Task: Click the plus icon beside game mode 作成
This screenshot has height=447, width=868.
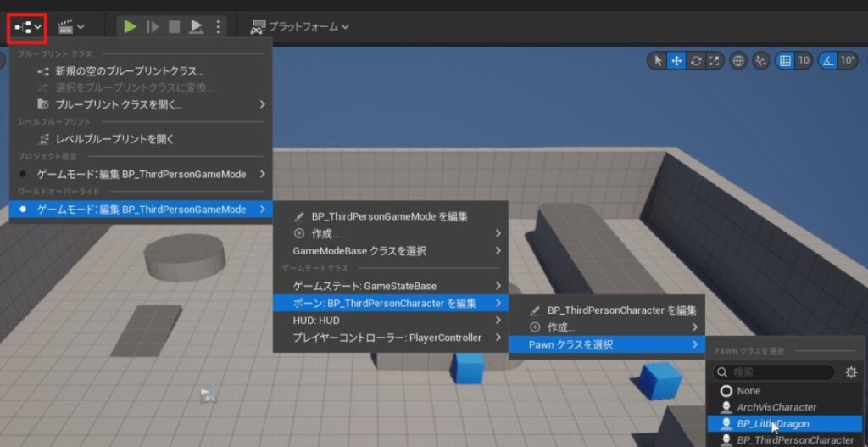Action: pyautogui.click(x=299, y=234)
